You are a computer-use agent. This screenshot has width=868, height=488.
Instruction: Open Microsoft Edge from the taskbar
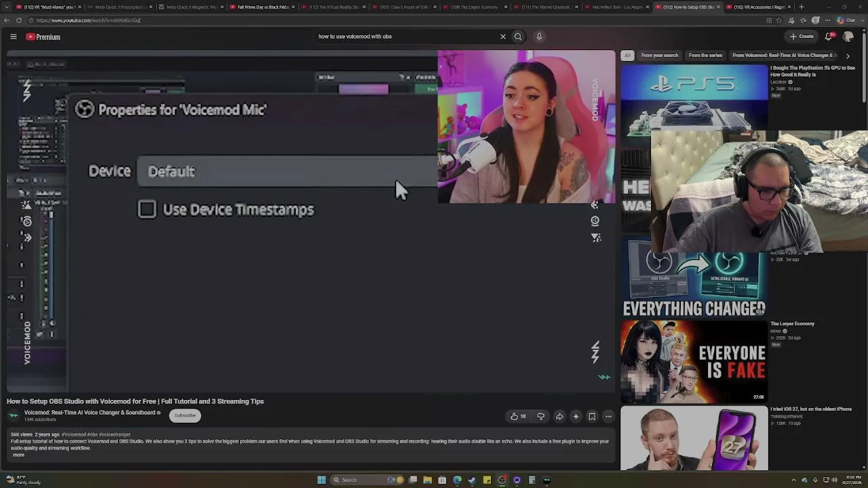(x=457, y=480)
